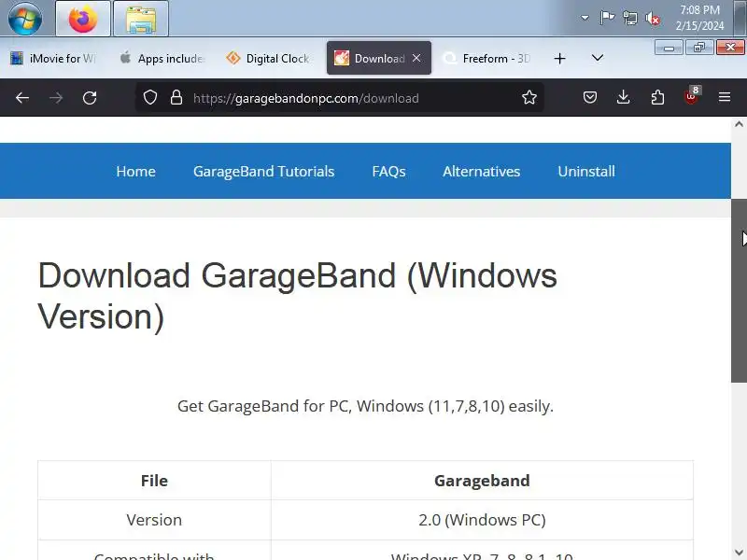Open the Action Center flag icon
The image size is (747, 560).
pyautogui.click(x=607, y=18)
